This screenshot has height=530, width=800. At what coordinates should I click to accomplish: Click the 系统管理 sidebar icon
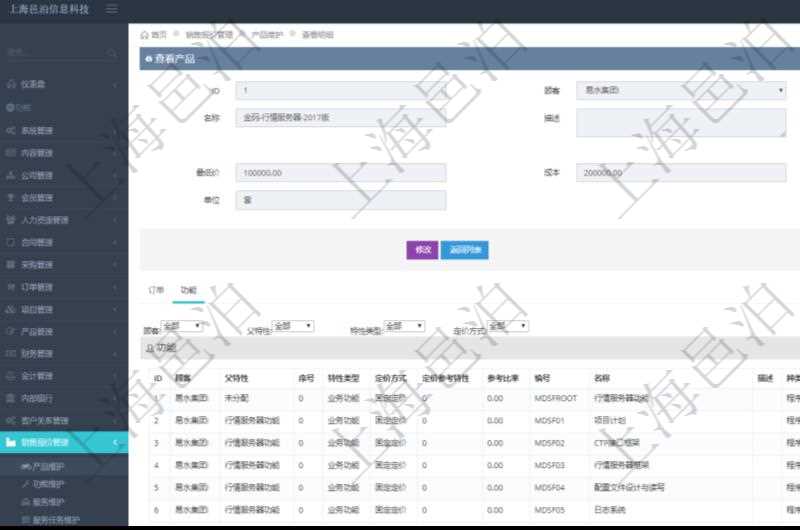(x=11, y=131)
